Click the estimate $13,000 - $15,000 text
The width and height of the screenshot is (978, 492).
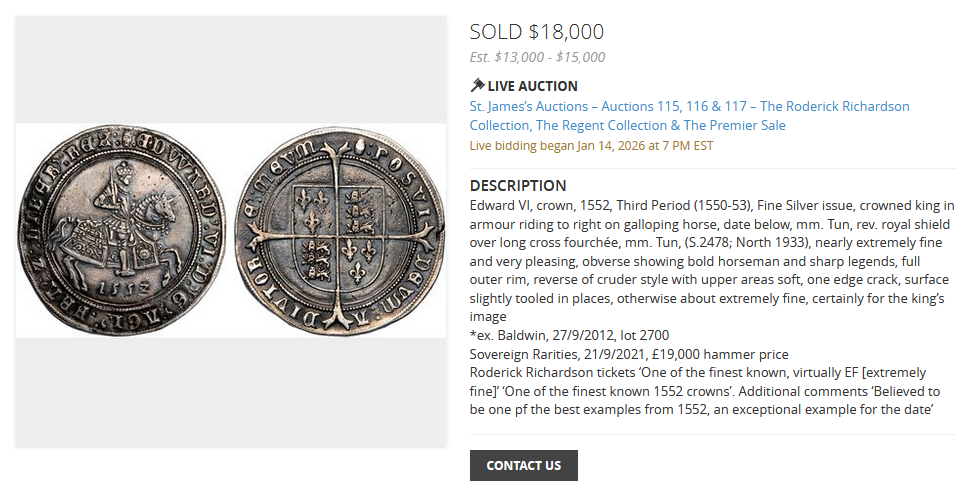537,57
